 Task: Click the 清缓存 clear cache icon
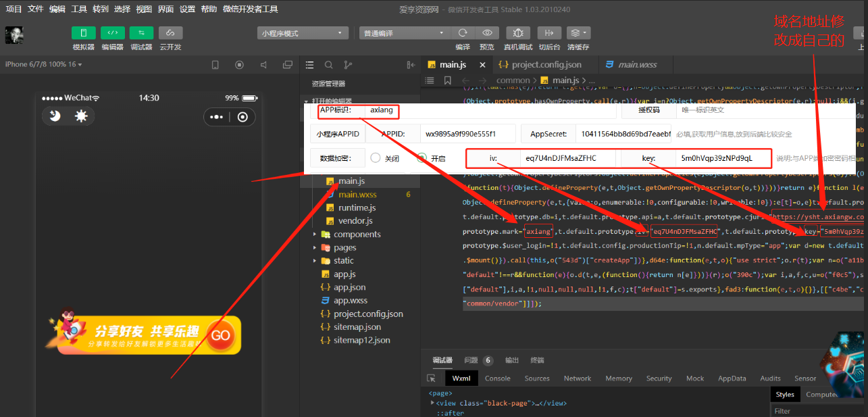[574, 32]
